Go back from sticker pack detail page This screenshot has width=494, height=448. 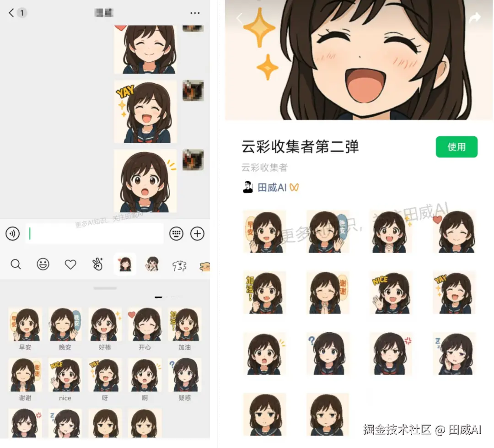[239, 18]
